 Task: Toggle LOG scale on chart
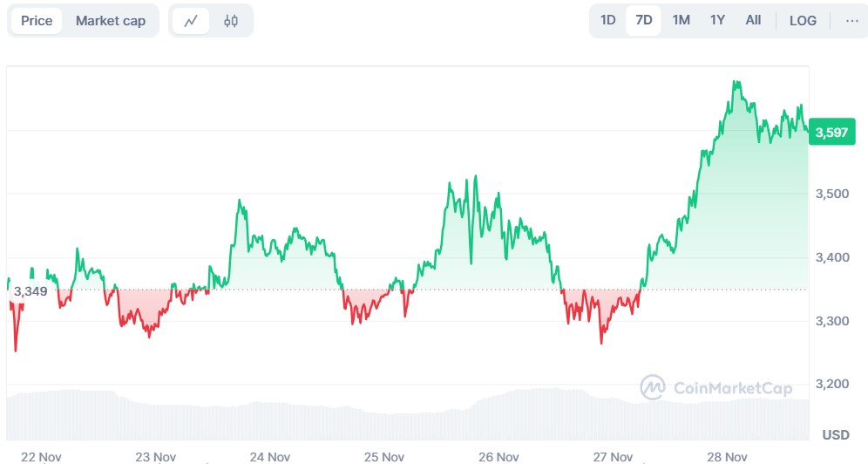coord(803,20)
